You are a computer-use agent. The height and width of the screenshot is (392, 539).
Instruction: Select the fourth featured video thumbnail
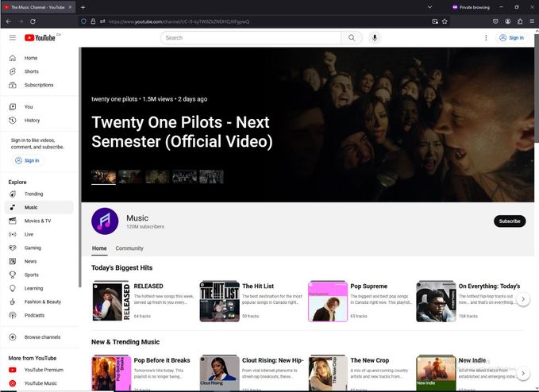(x=185, y=177)
